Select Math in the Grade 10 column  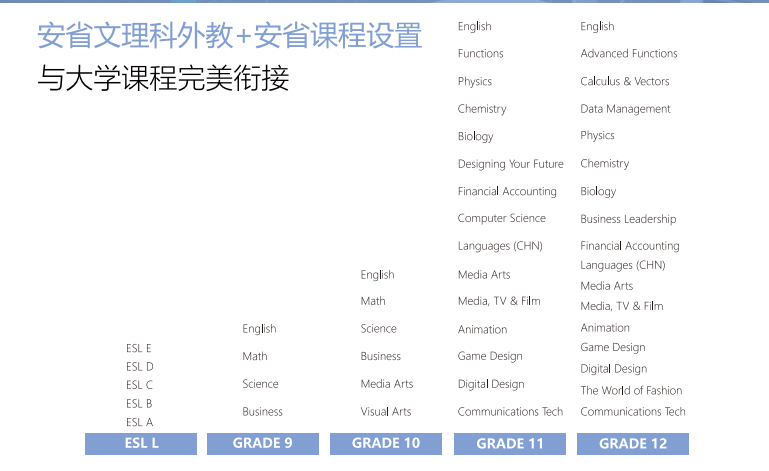pyautogui.click(x=373, y=301)
